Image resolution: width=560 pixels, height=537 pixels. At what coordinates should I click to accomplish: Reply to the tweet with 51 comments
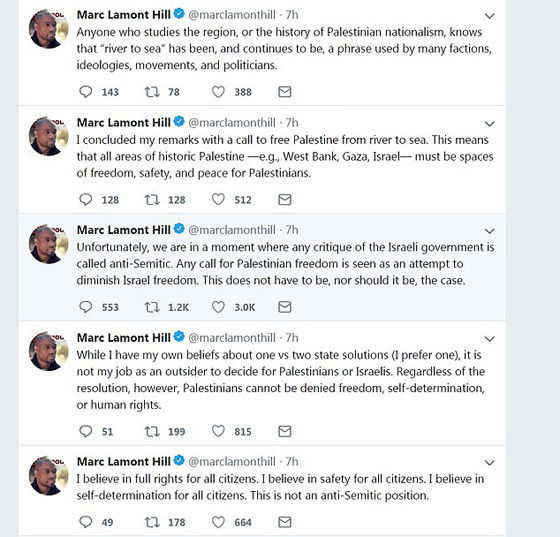coord(86,431)
